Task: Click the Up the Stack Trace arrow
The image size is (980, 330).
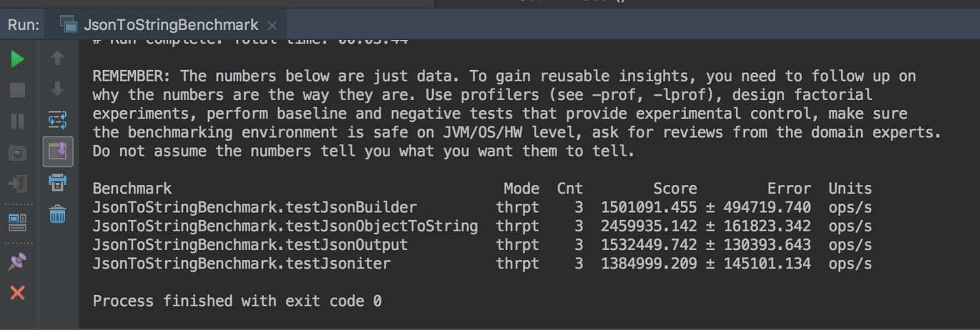Action: point(58,59)
